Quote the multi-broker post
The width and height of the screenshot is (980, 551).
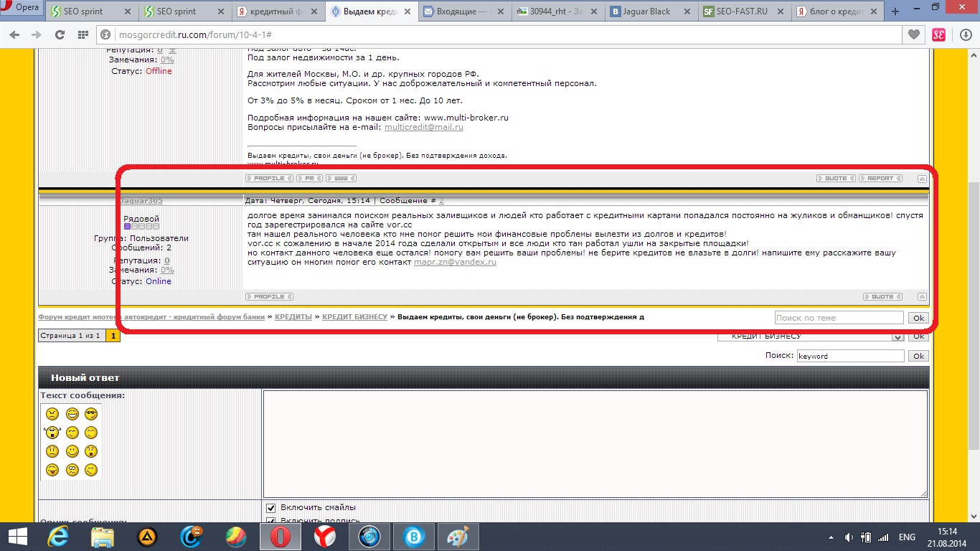click(836, 178)
